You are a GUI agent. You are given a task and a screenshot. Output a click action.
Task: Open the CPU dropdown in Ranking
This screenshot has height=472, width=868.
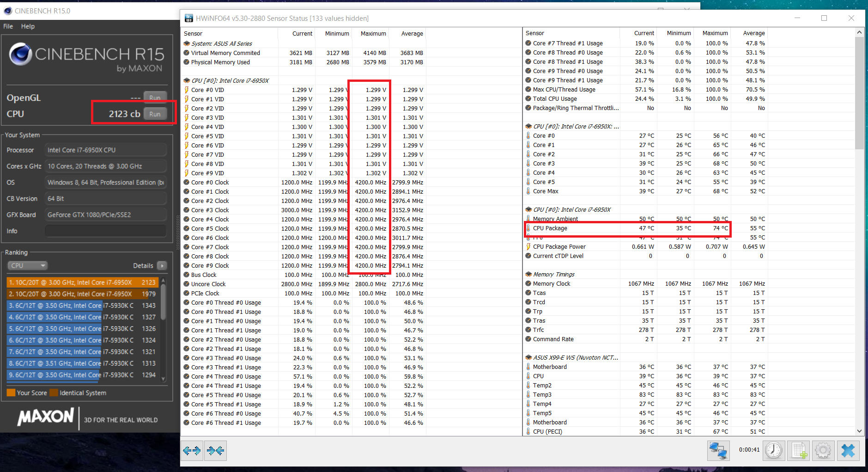pos(28,265)
